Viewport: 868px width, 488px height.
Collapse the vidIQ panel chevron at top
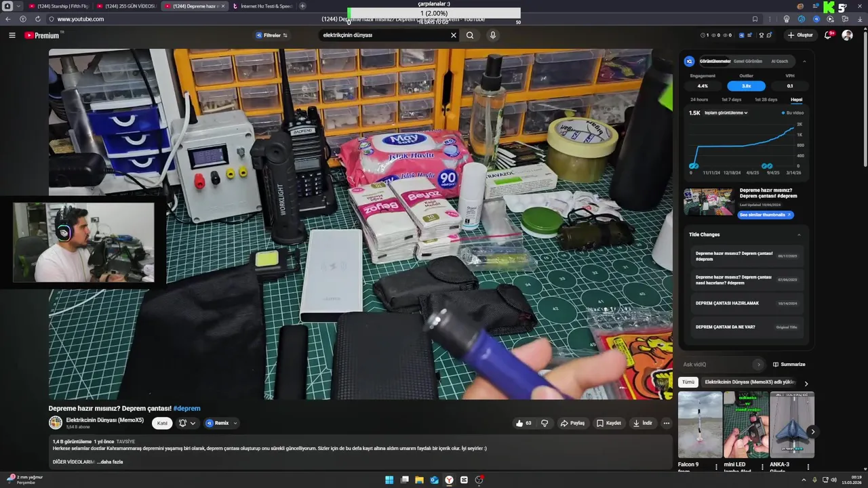(804, 61)
